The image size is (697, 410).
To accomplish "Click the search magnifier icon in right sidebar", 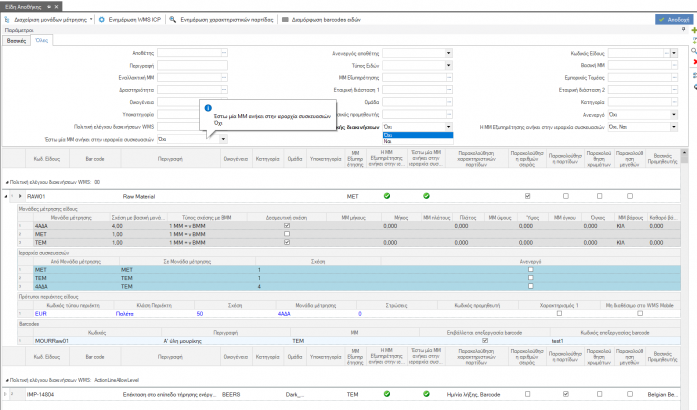I will pos(694,51).
